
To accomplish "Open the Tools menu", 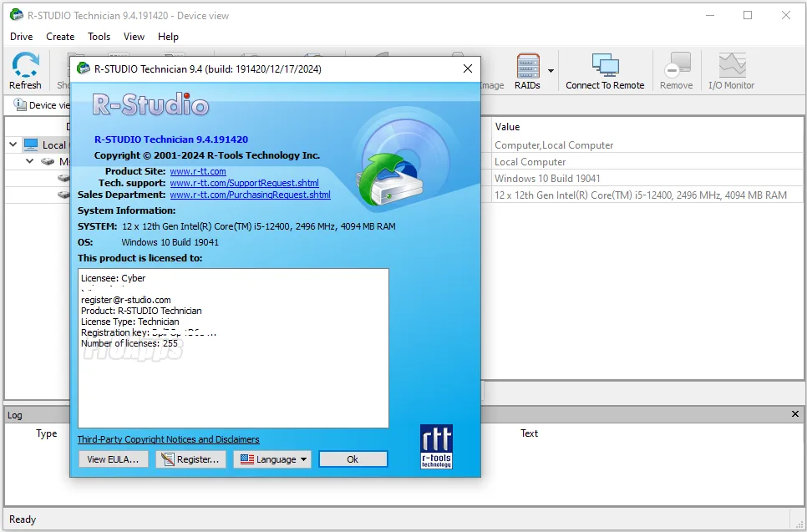I will [x=99, y=37].
